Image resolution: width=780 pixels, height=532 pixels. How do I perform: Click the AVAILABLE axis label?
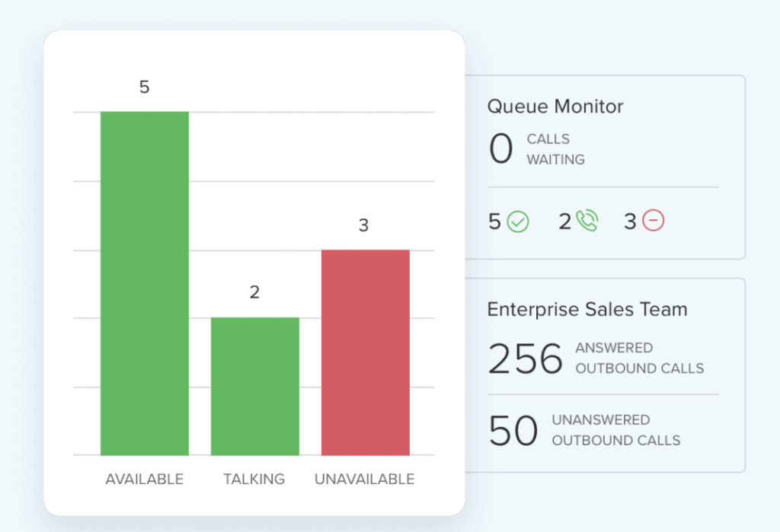point(145,479)
